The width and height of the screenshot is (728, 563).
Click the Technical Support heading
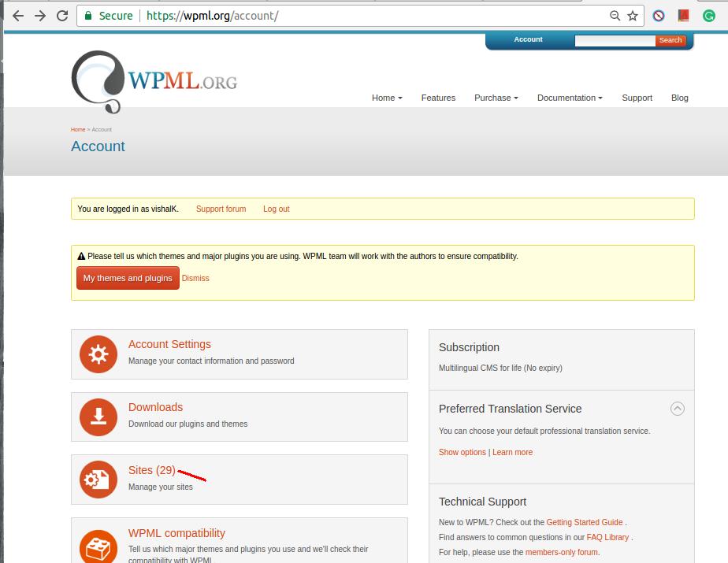tap(482, 502)
